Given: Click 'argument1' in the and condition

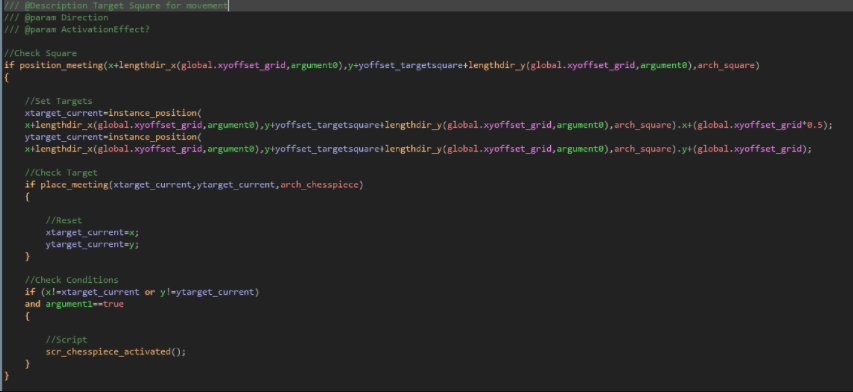Looking at the screenshot, I should pyautogui.click(x=69, y=304).
